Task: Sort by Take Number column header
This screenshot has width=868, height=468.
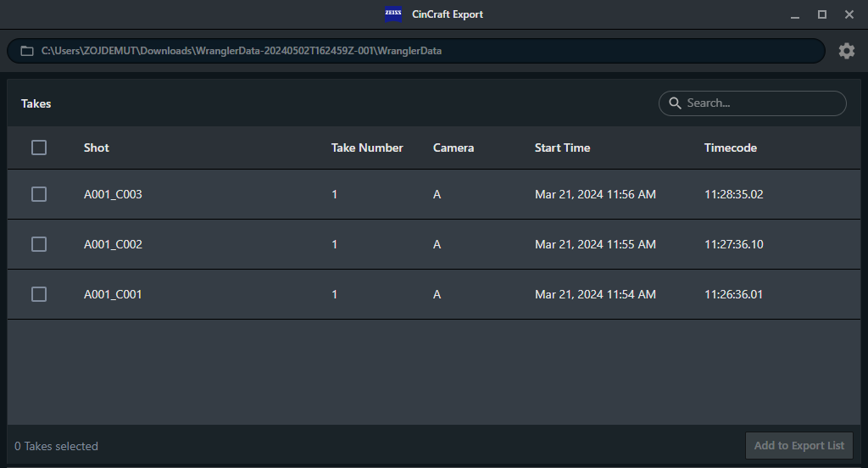Action: pos(367,148)
